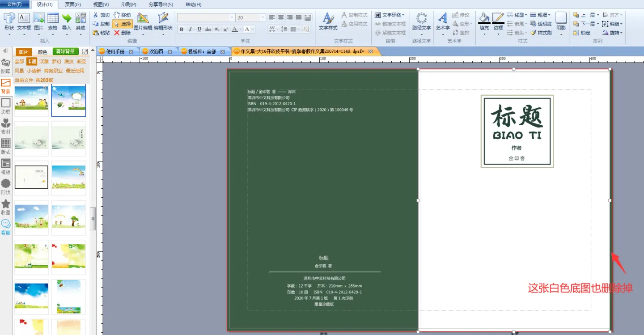Open the 粗细 line weight dropdown

coord(540,15)
